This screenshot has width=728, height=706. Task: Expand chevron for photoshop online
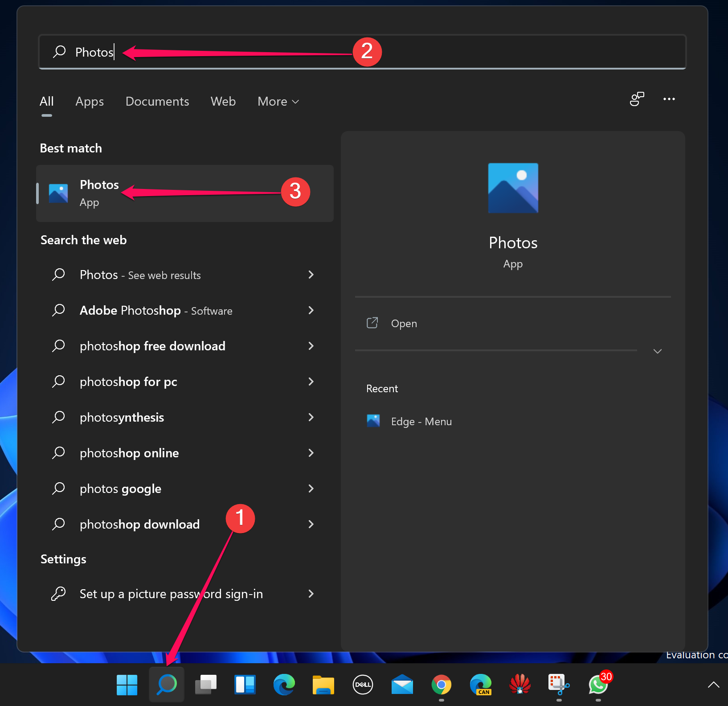[x=311, y=453]
